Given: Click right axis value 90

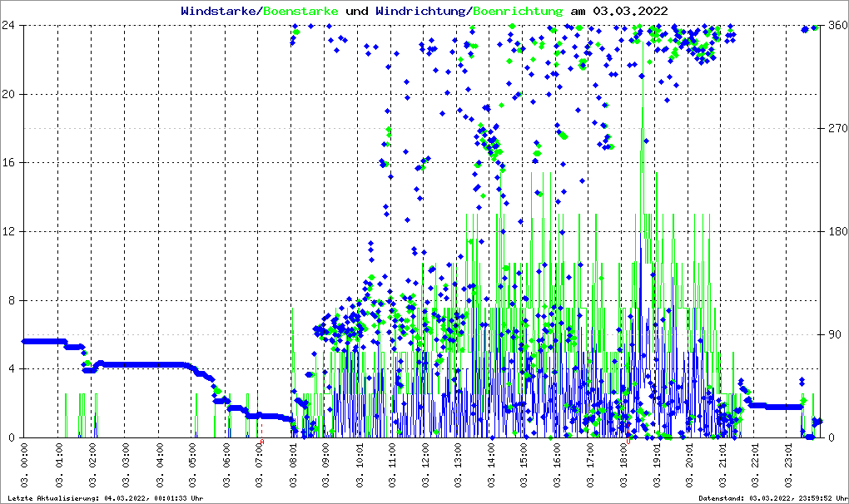Looking at the screenshot, I should tap(835, 334).
